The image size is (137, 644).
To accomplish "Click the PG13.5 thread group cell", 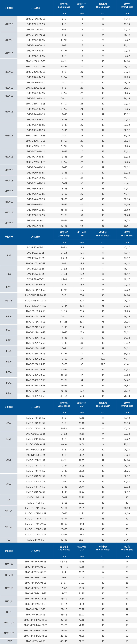I will [9, 300].
